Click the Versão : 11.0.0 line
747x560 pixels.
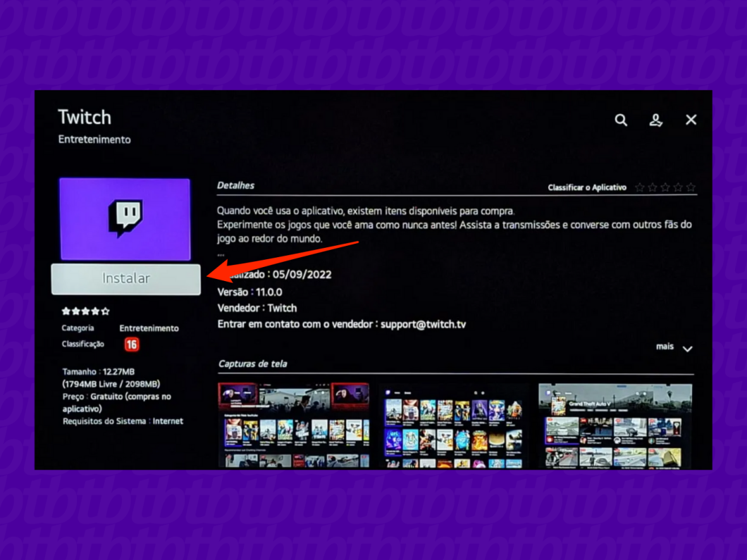point(249,292)
